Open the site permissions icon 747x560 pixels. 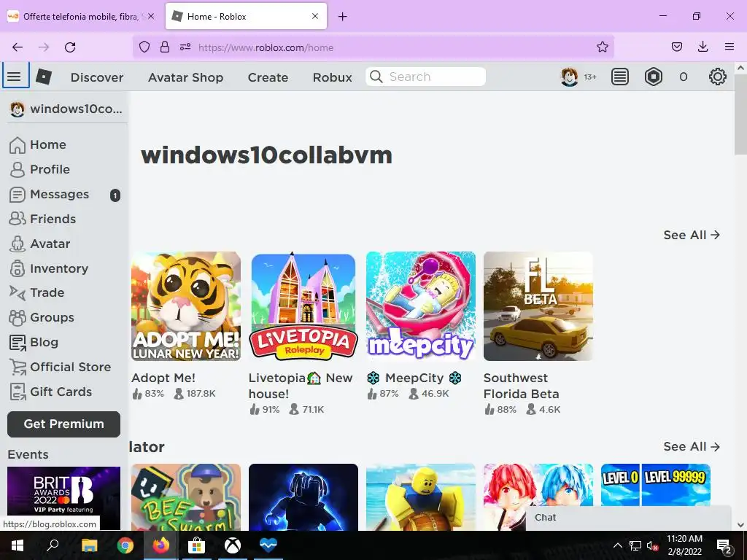(x=185, y=47)
